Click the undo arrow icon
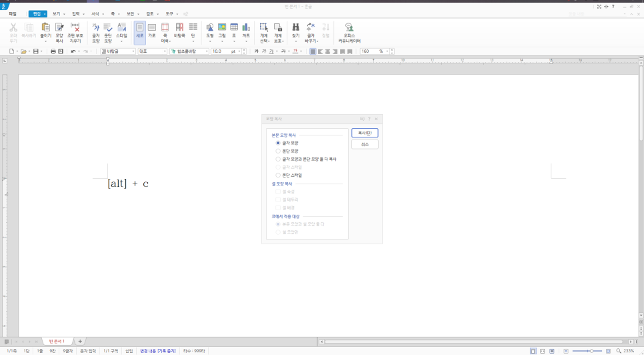 click(x=73, y=51)
